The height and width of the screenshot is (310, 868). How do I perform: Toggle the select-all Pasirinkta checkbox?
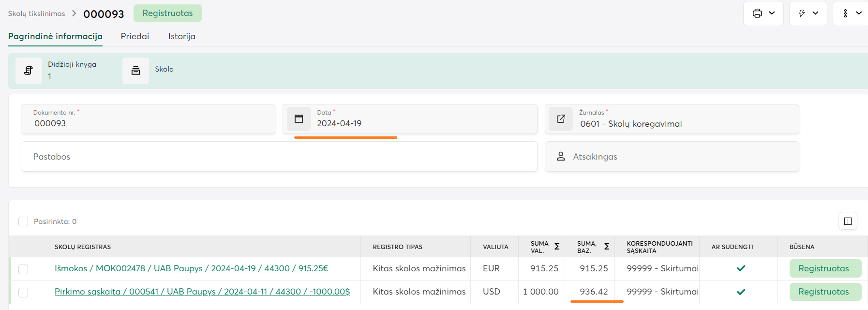click(x=23, y=221)
